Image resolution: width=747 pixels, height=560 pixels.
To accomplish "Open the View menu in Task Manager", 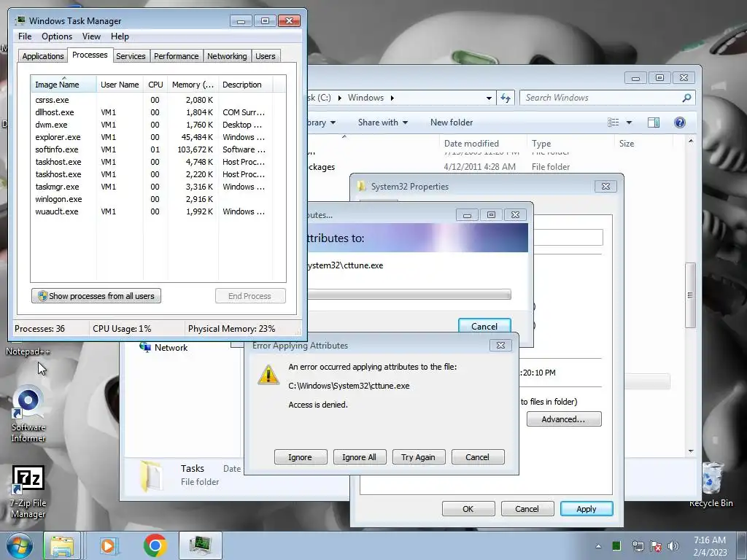I will click(x=91, y=36).
